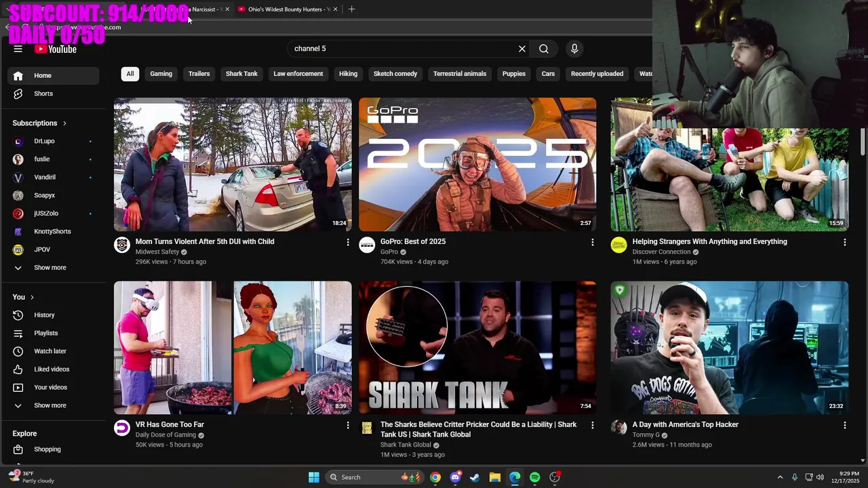The image size is (868, 488).
Task: Open Discover Connection channel avatar
Action: 618,245
